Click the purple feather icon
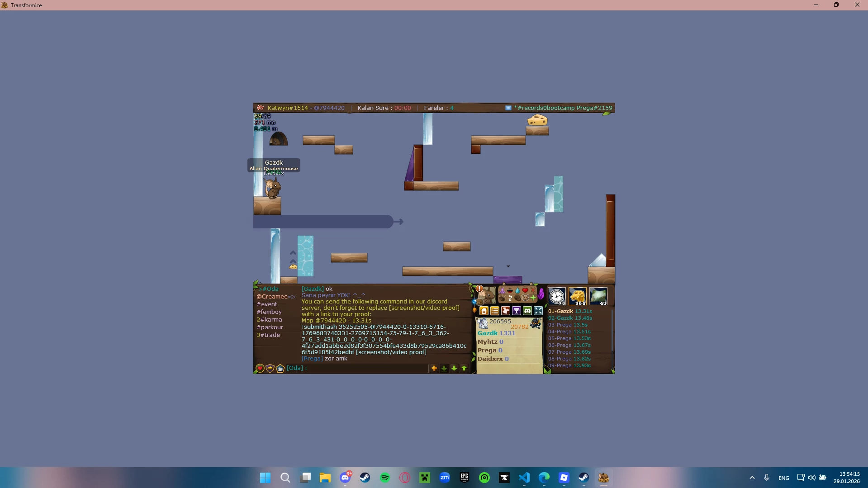Screen dimensions: 868x488 click(x=541, y=294)
